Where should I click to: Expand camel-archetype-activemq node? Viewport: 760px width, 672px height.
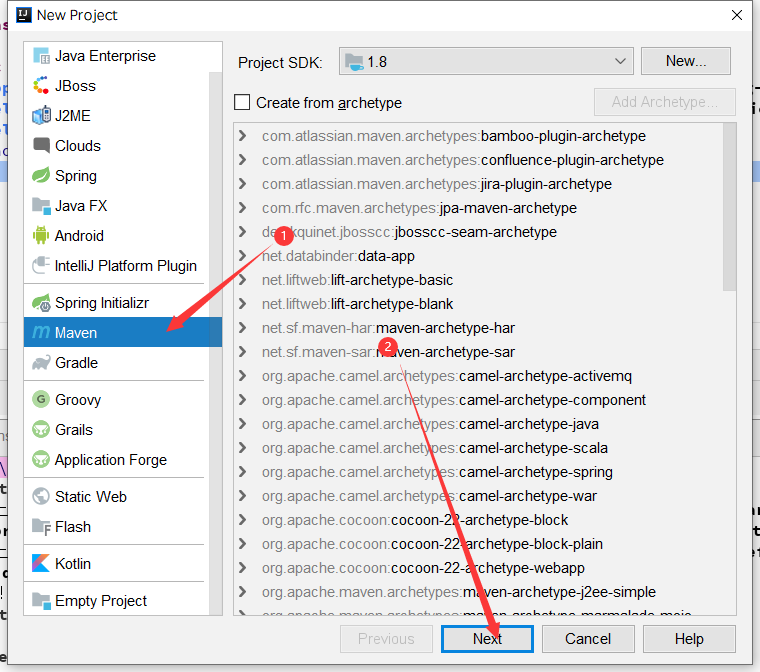click(x=242, y=376)
